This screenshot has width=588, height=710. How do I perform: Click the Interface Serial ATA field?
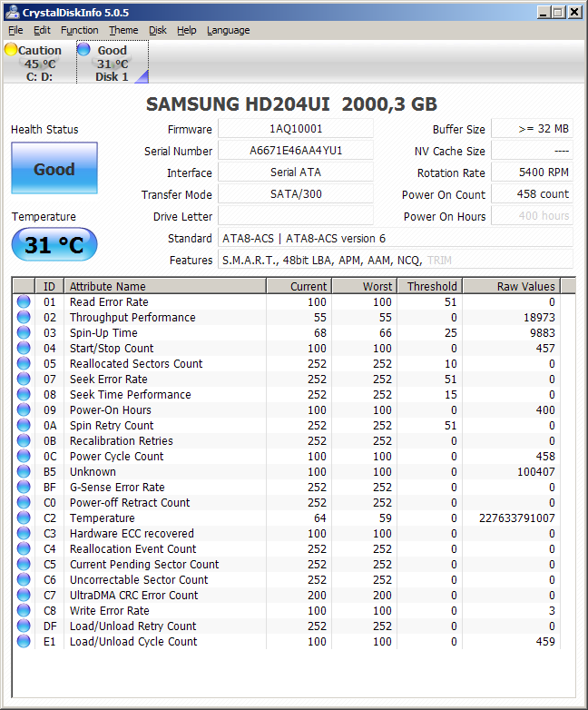pyautogui.click(x=296, y=173)
